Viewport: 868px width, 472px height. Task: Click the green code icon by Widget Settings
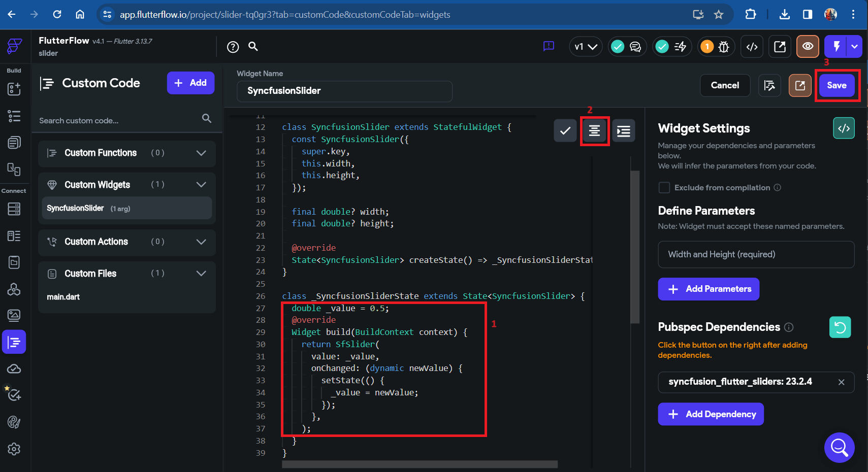(844, 128)
